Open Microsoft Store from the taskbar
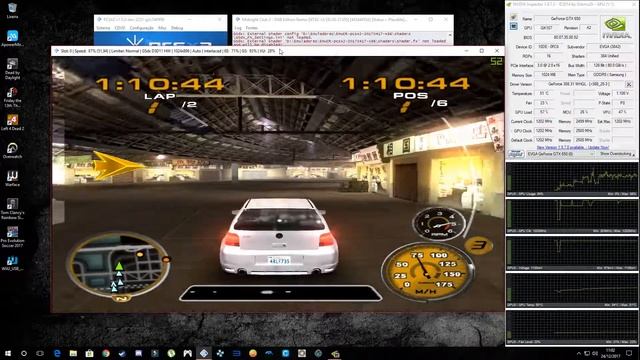The height and width of the screenshot is (360, 640). point(89,353)
